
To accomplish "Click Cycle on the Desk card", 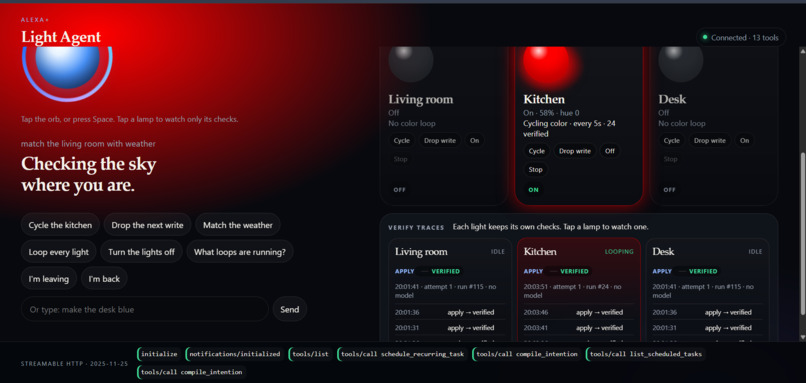I will (671, 140).
